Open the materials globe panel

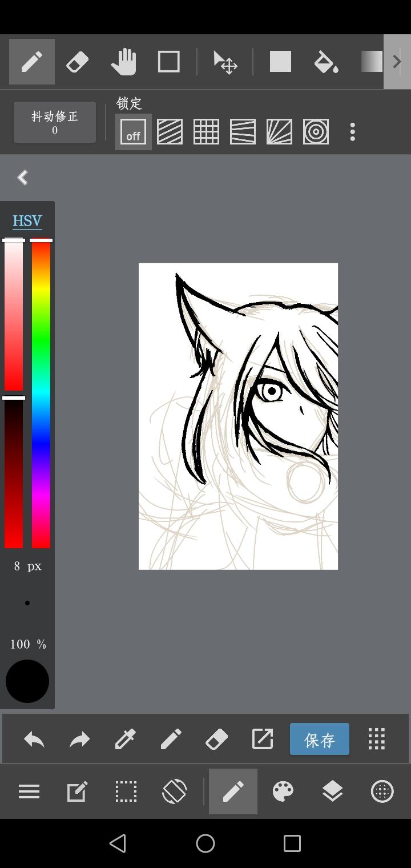tap(382, 791)
